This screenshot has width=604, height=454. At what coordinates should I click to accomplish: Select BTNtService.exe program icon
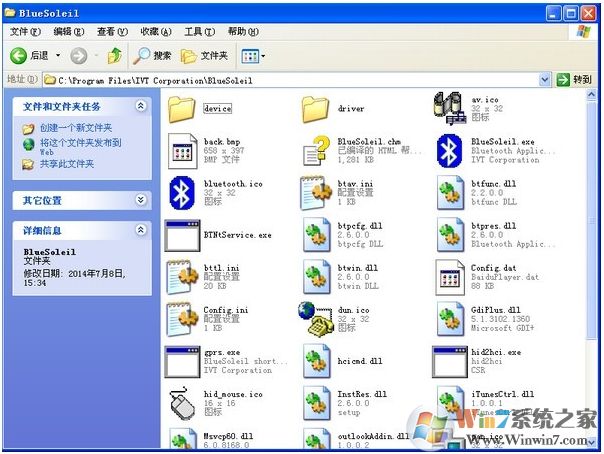[x=183, y=235]
